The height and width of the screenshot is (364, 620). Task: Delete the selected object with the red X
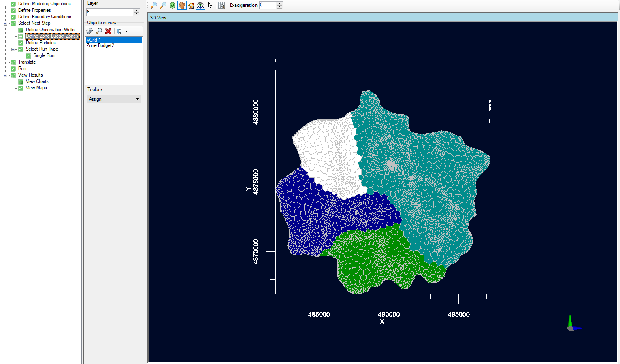click(x=108, y=31)
